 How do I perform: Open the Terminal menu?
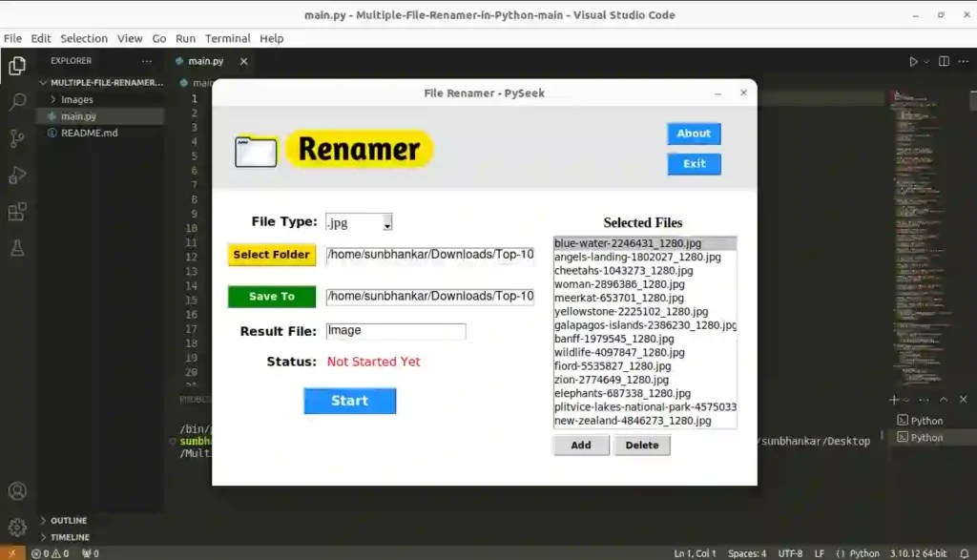(227, 38)
